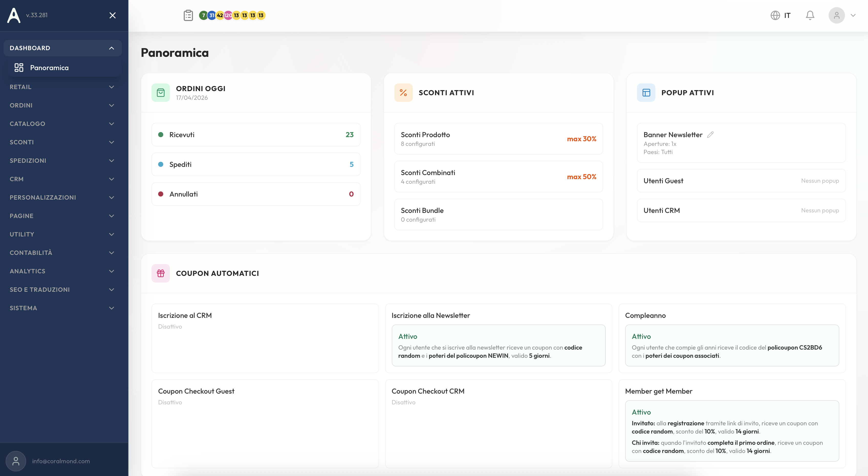Screen dimensions: 868x476
Task: Open the SISTEMA sidebar menu
Action: (63, 308)
